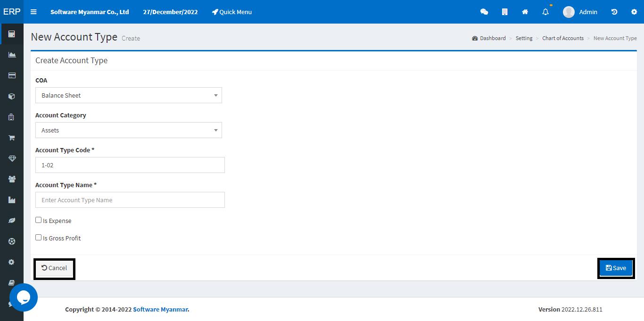Image resolution: width=644 pixels, height=321 pixels.
Task: Click Software Myanmar Co., Ltd company name
Action: pyautogui.click(x=90, y=12)
